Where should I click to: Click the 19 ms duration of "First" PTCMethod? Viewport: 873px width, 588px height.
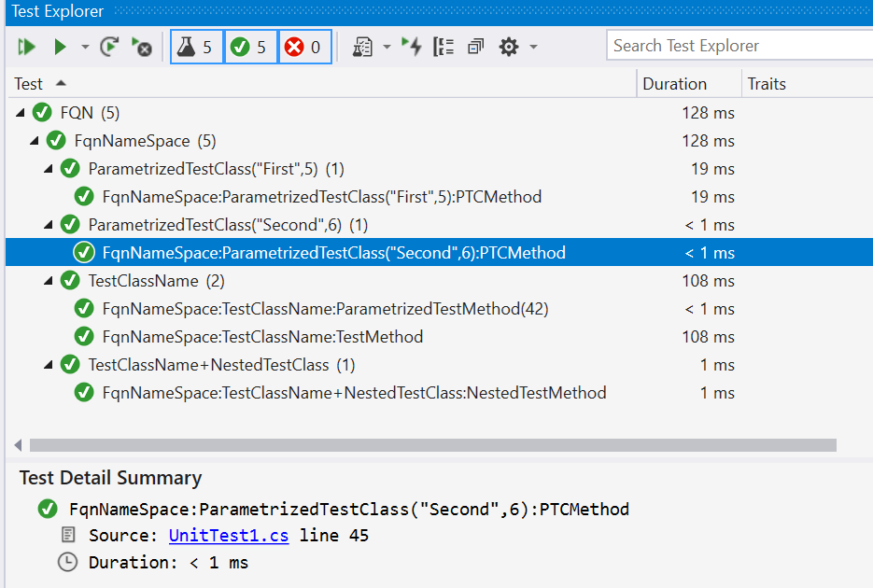click(712, 197)
